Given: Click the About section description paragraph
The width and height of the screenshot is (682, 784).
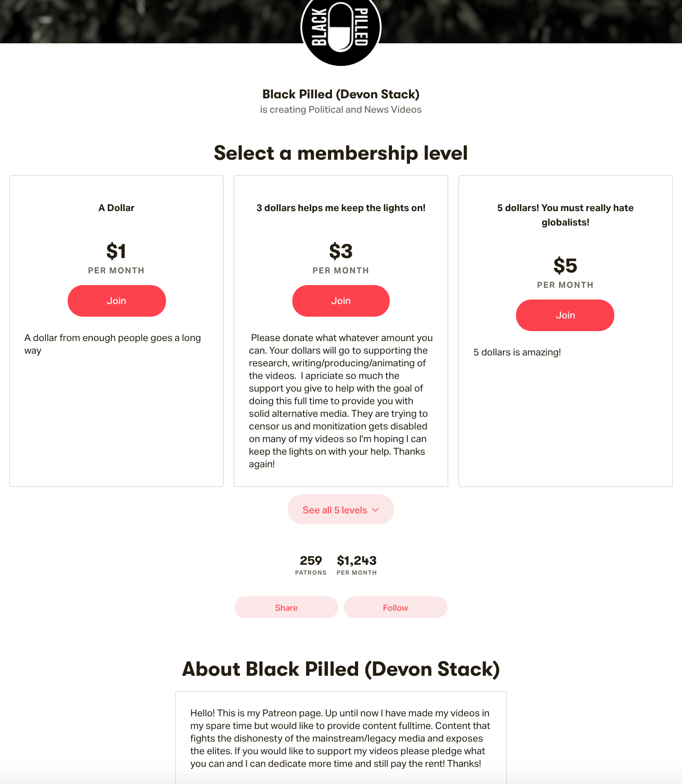Looking at the screenshot, I should 341,738.
